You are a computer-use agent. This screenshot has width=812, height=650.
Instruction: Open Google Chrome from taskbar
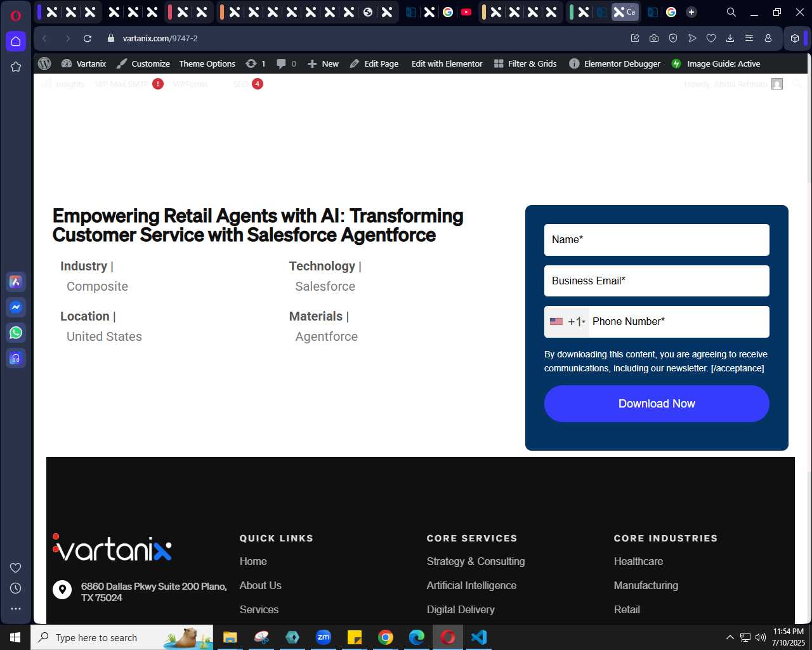[385, 637]
